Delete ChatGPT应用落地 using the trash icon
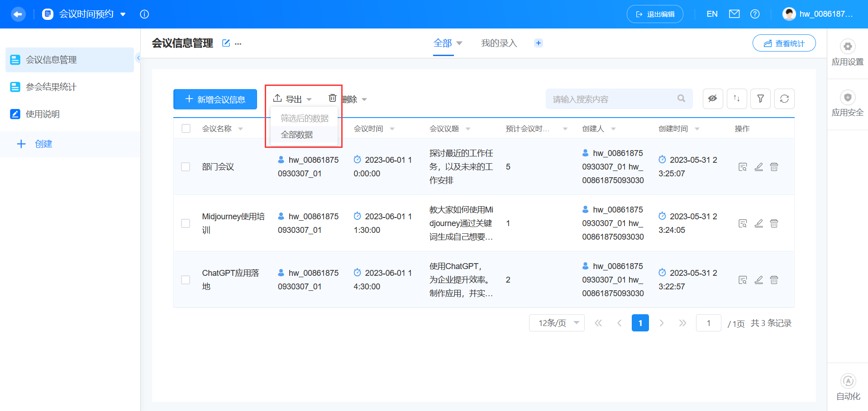This screenshot has height=411, width=868. 774,279
